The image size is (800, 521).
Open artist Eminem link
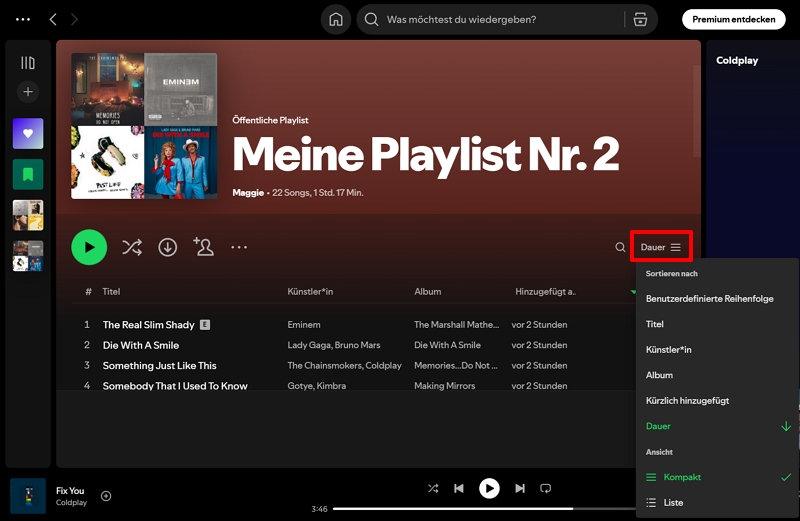click(304, 325)
